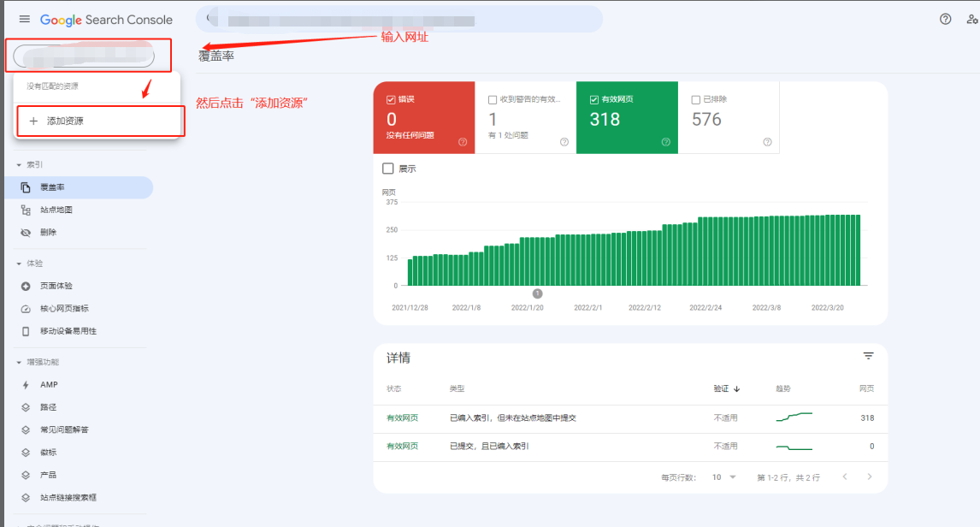Collapse the 索引 sidebar section

(x=19, y=164)
